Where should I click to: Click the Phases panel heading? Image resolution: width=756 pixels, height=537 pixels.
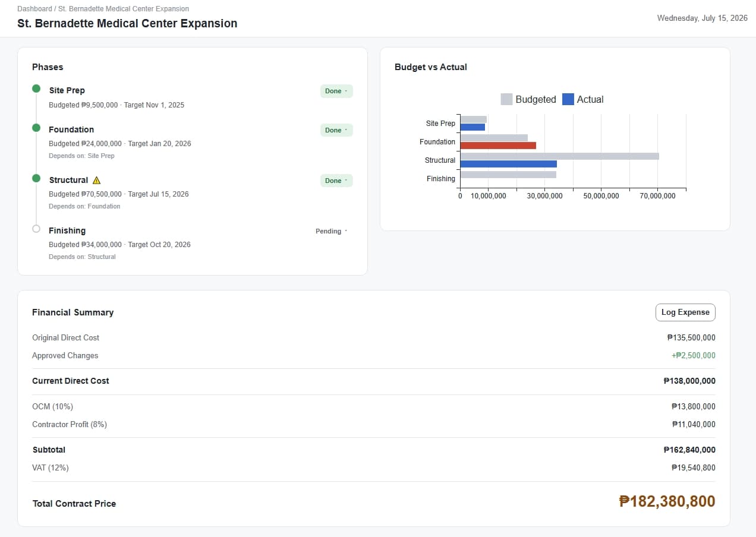tap(48, 67)
